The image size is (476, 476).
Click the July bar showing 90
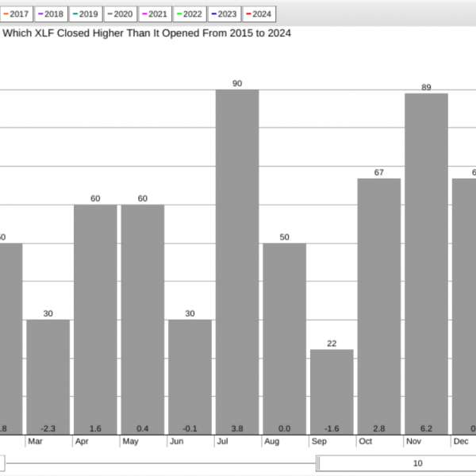237,263
